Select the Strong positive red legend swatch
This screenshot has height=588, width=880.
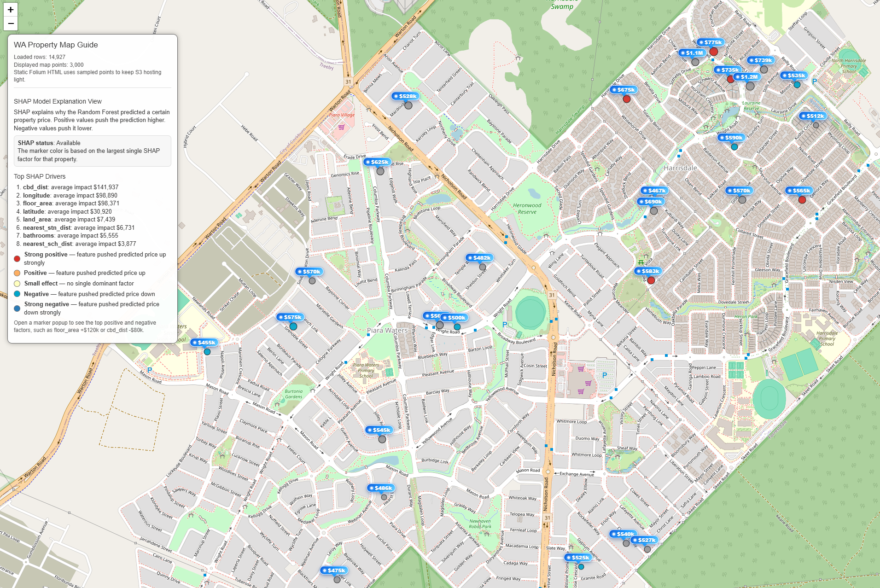tap(17, 259)
